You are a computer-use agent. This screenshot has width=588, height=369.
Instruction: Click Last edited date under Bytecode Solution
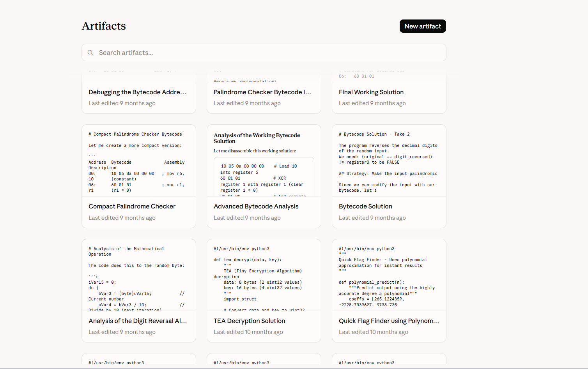(372, 218)
